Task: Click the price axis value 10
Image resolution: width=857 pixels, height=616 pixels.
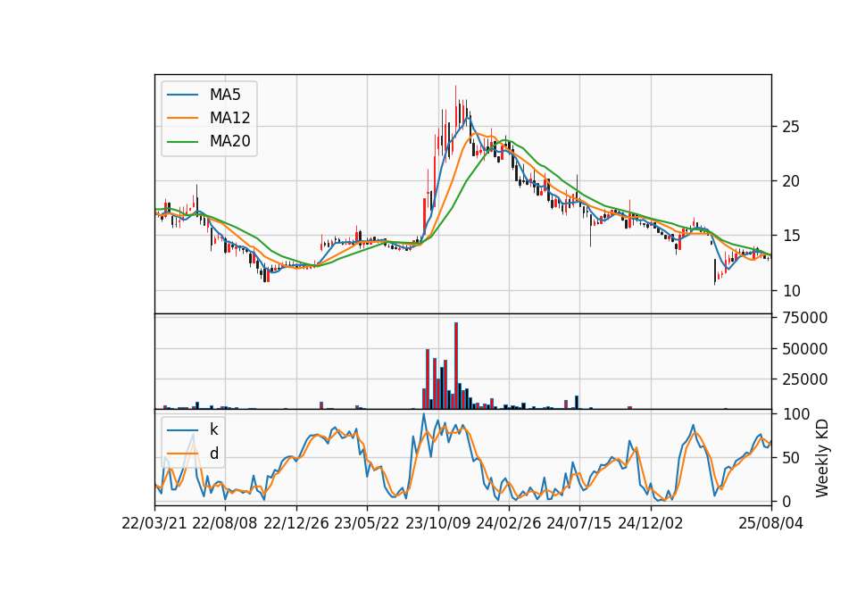Action: (791, 291)
